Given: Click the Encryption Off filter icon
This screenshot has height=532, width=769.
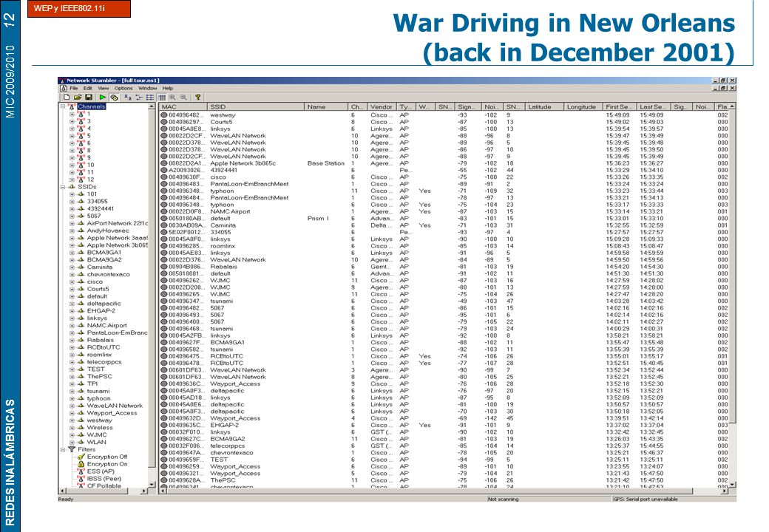Looking at the screenshot, I should [81, 457].
